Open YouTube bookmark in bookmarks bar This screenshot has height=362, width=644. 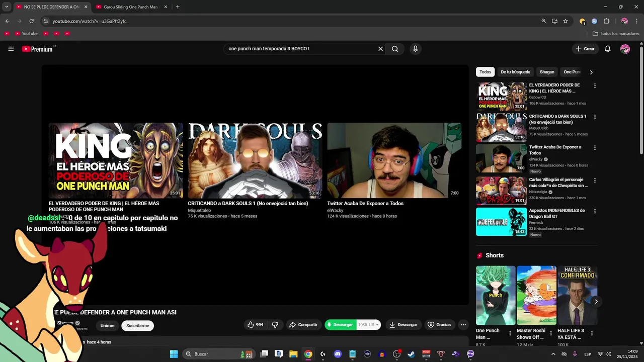(26, 34)
